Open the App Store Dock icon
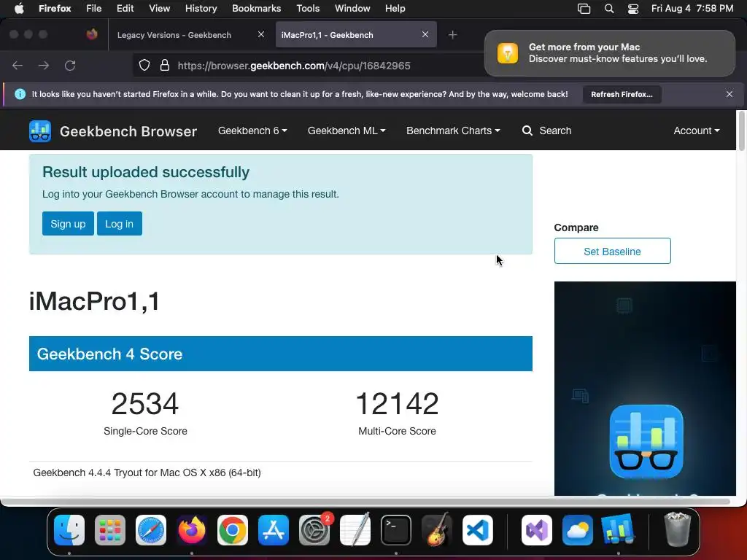Image resolution: width=747 pixels, height=560 pixels. 274,530
